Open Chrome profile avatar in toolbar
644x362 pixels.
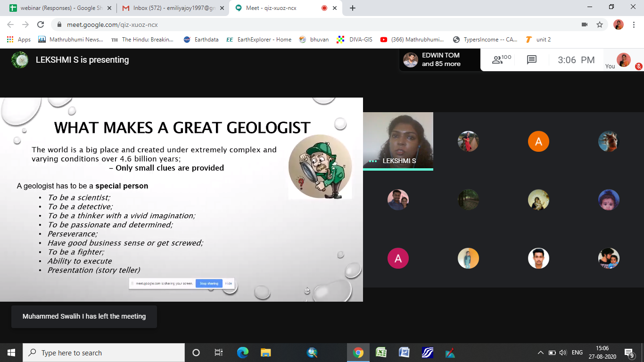point(619,25)
